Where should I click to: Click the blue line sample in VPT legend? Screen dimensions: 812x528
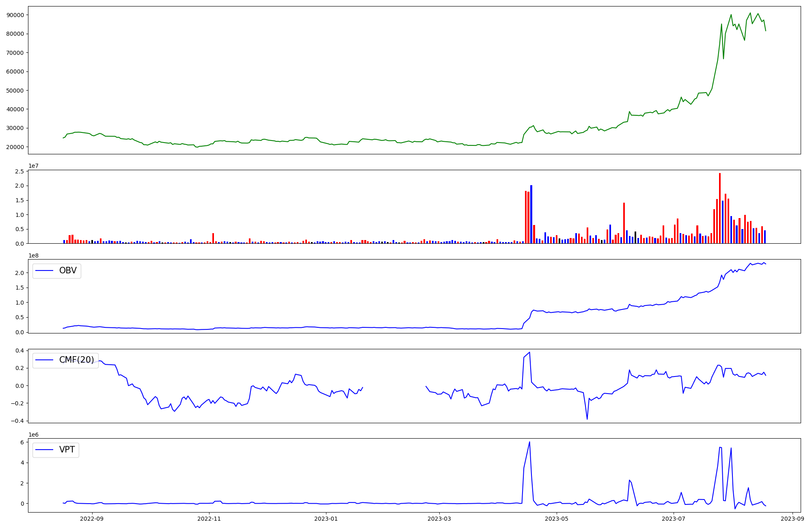point(45,450)
